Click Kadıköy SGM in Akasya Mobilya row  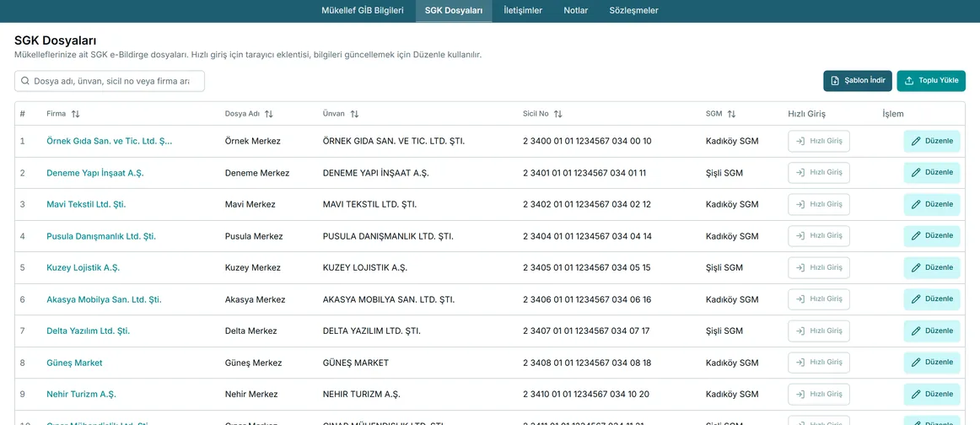coord(732,299)
